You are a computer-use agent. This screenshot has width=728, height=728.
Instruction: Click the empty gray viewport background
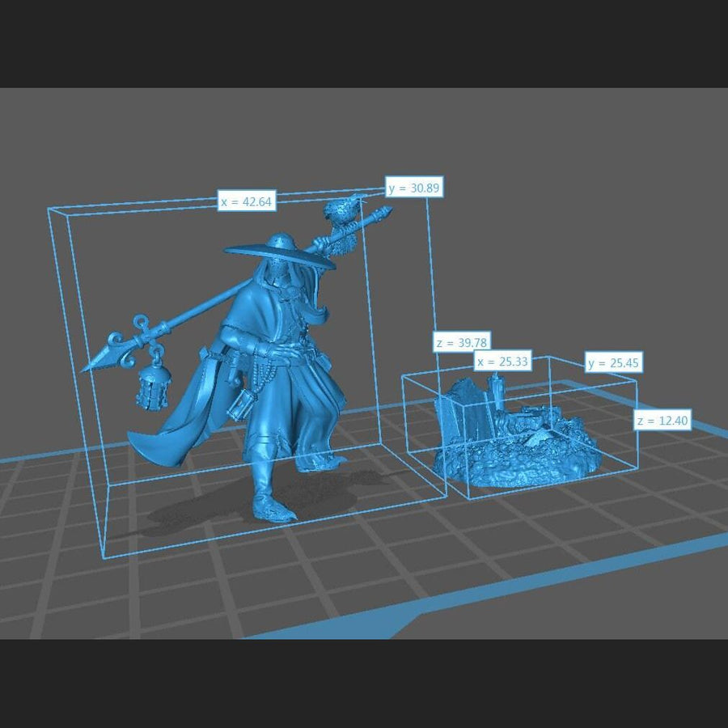tap(566, 202)
